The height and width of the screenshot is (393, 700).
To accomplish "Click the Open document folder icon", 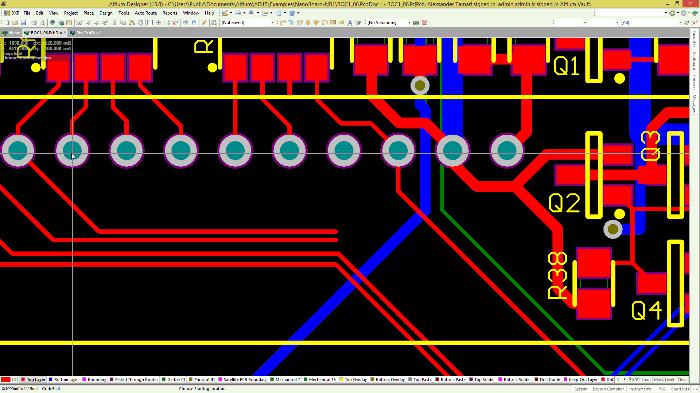I will click(x=15, y=22).
